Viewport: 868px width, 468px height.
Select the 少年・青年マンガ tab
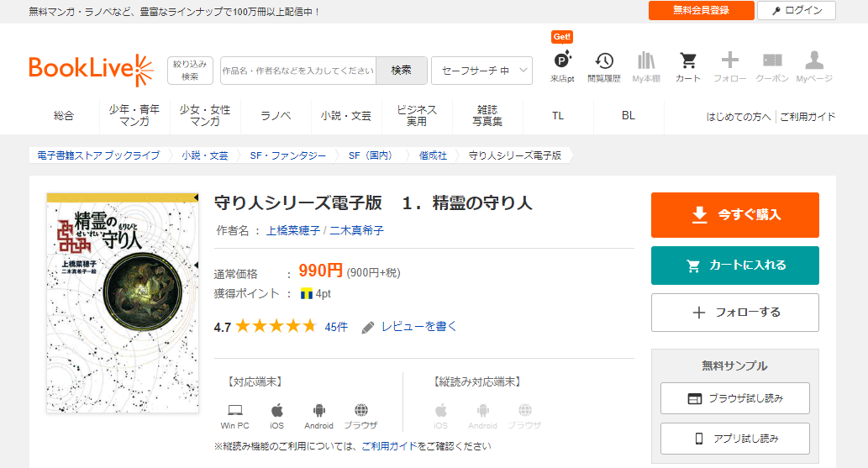point(134,116)
